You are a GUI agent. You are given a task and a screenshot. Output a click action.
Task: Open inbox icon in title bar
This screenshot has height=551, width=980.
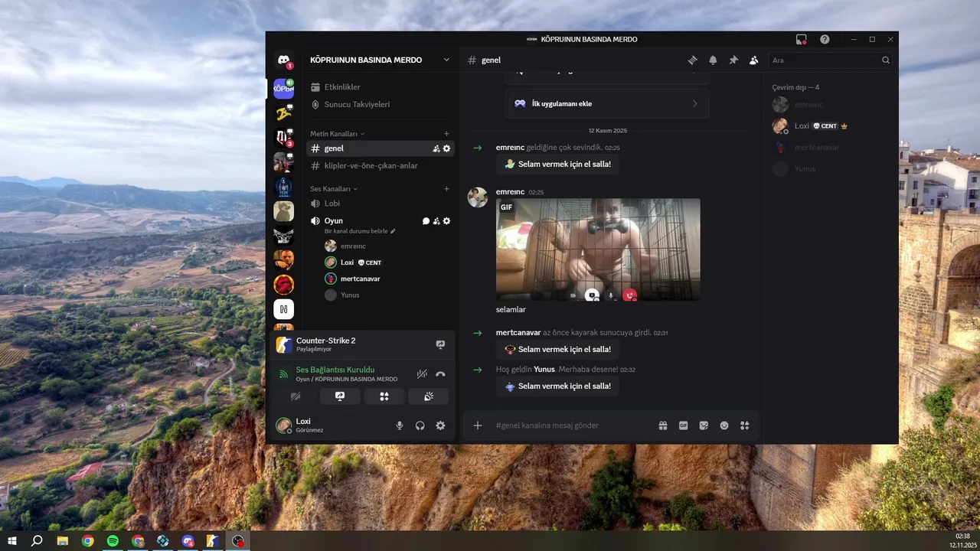tap(802, 39)
